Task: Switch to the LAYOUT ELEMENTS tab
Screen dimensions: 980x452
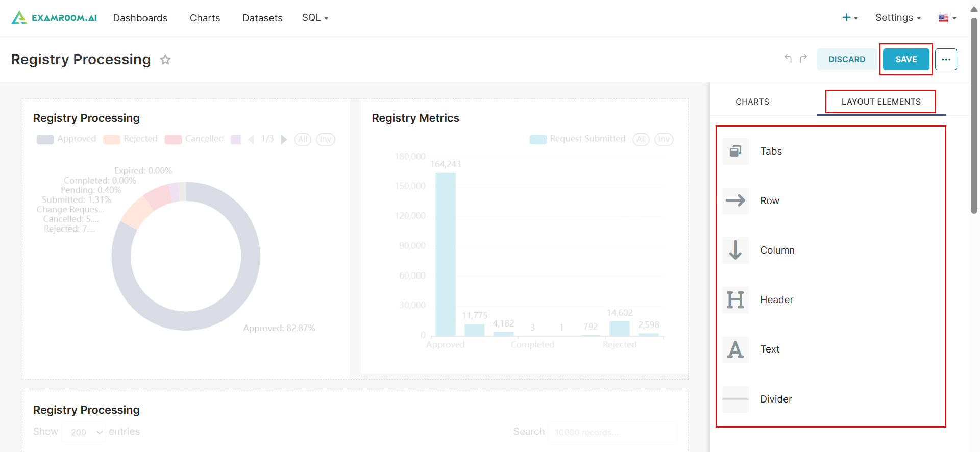Action: [x=881, y=102]
